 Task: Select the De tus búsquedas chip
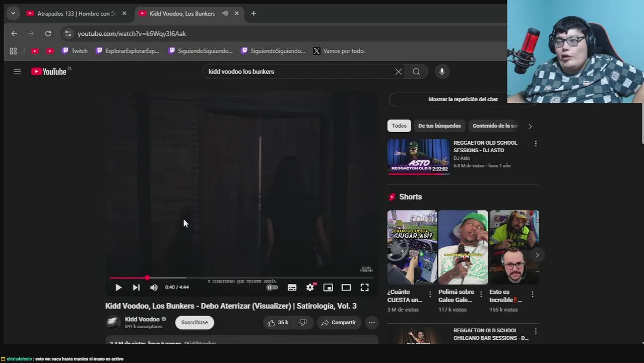coord(439,126)
